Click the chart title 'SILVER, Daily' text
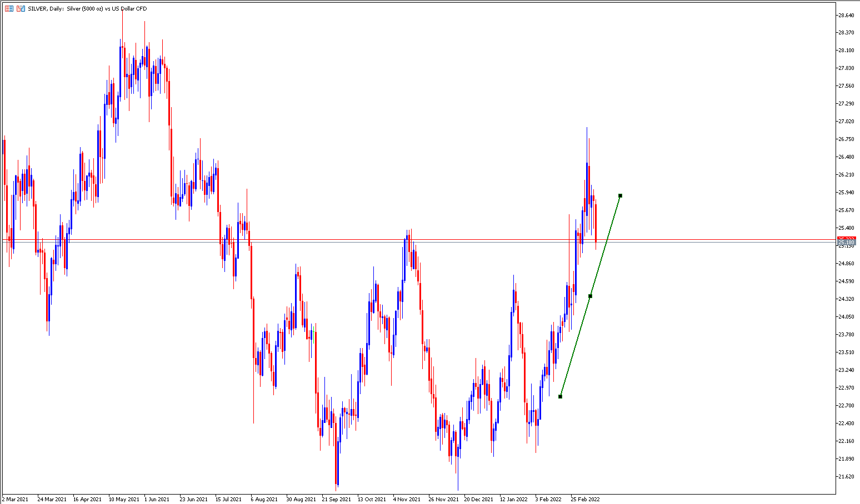860x504 pixels. click(46, 9)
